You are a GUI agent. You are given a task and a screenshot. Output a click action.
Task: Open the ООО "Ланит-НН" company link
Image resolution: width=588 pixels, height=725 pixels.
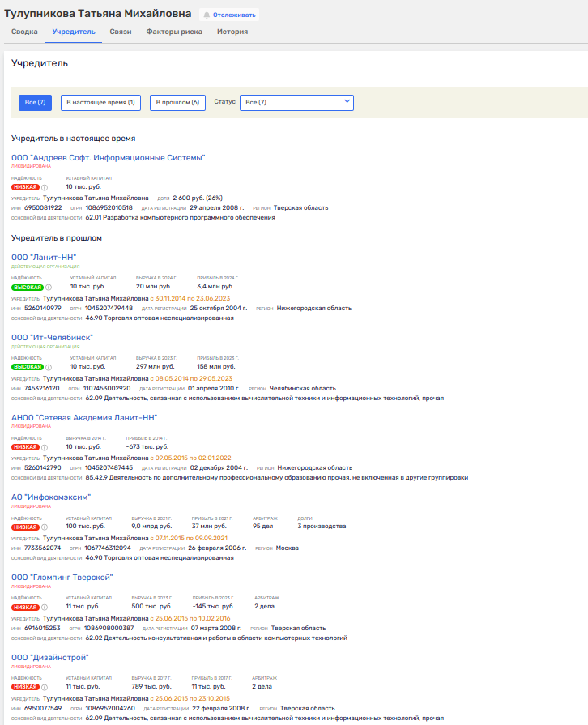pos(44,257)
